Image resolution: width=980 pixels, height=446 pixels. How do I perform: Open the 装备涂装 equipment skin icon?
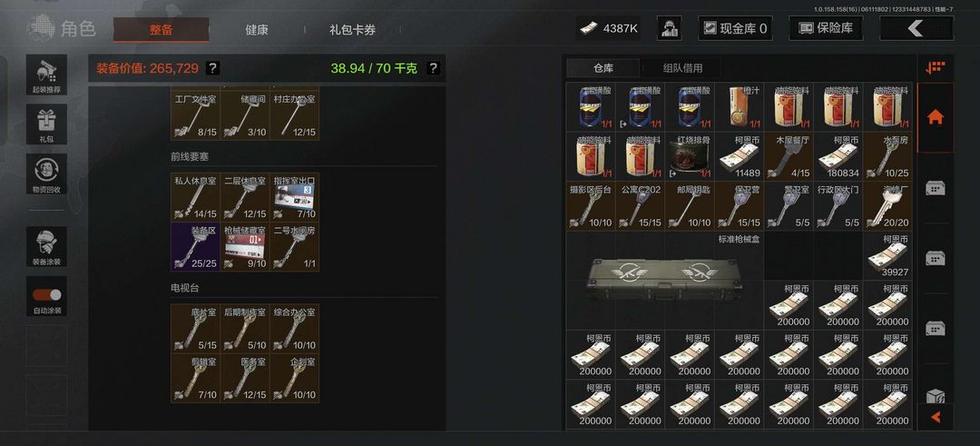click(x=46, y=246)
